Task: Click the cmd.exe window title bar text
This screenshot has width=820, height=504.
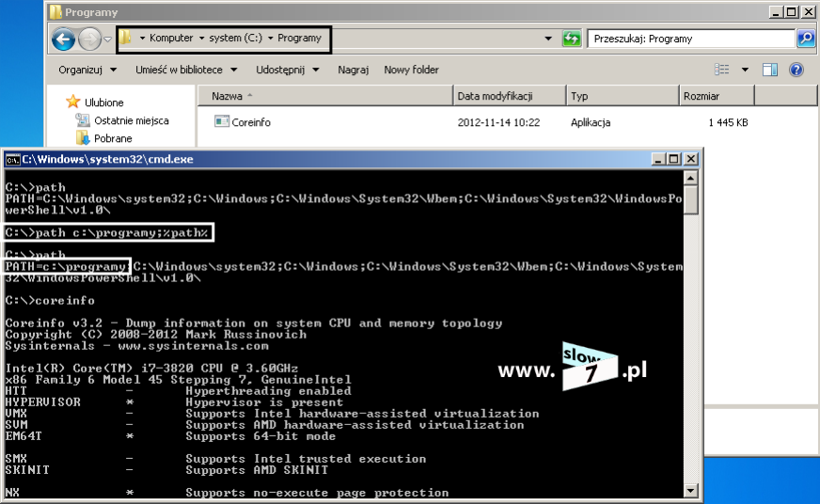Action: [108, 159]
